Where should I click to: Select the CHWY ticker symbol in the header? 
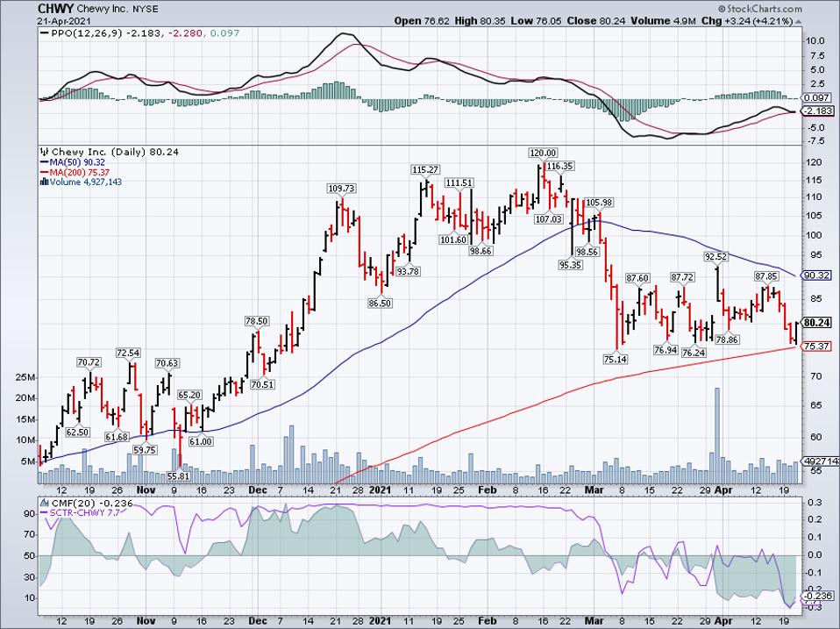pyautogui.click(x=56, y=9)
